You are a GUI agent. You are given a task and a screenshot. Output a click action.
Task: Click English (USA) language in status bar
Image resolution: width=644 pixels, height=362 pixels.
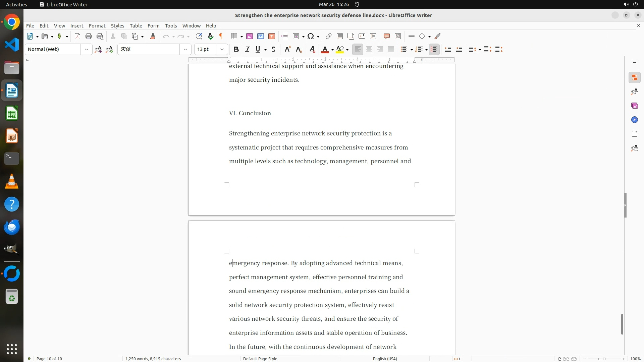pos(385,359)
